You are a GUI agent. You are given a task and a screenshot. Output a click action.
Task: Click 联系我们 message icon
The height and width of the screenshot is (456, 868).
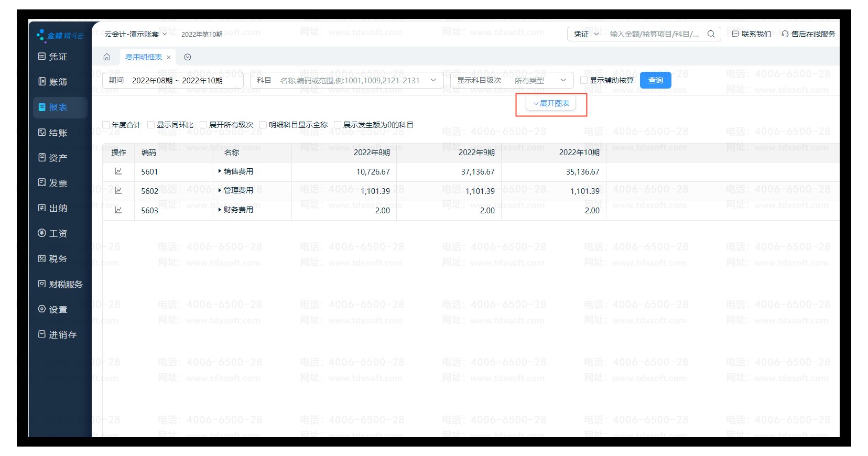point(735,34)
